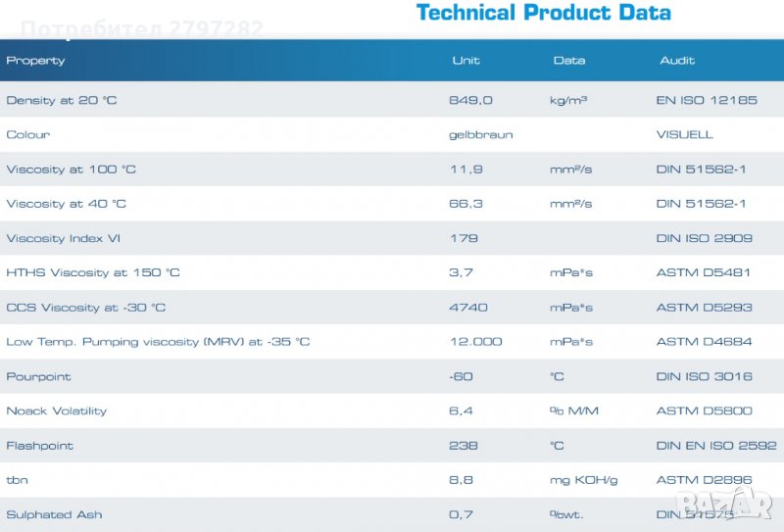Click the Sulphated Ash row label

(x=54, y=514)
